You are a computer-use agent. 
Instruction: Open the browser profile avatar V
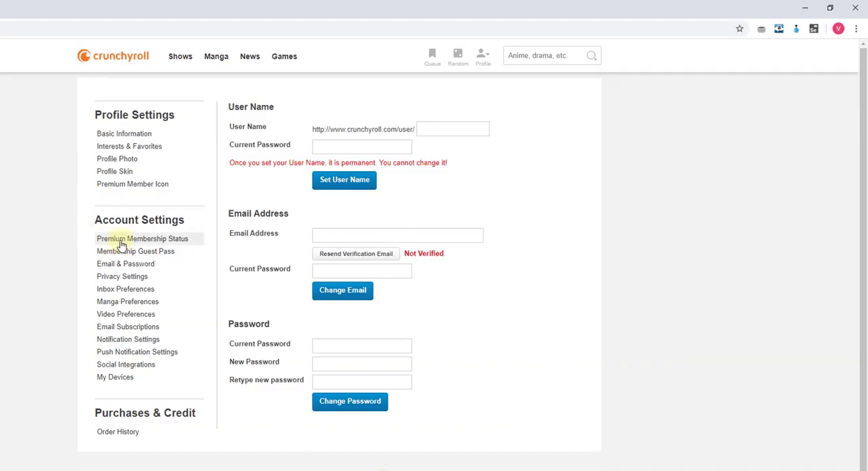839,29
